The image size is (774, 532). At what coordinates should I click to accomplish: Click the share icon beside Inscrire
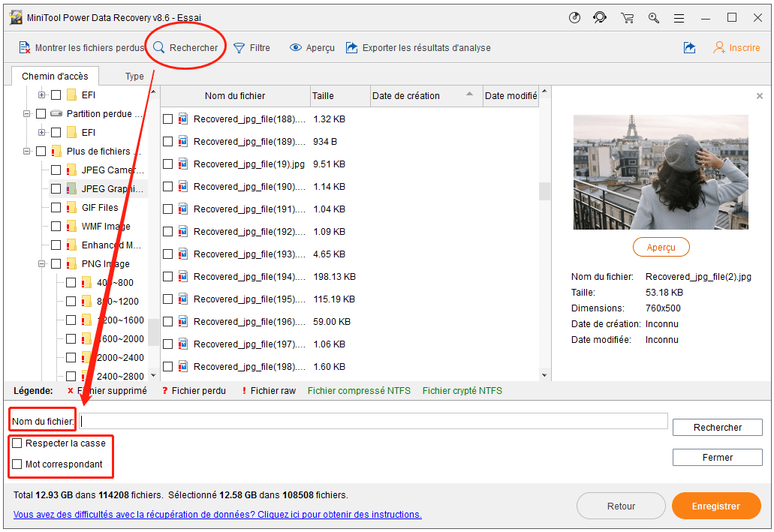pos(690,48)
